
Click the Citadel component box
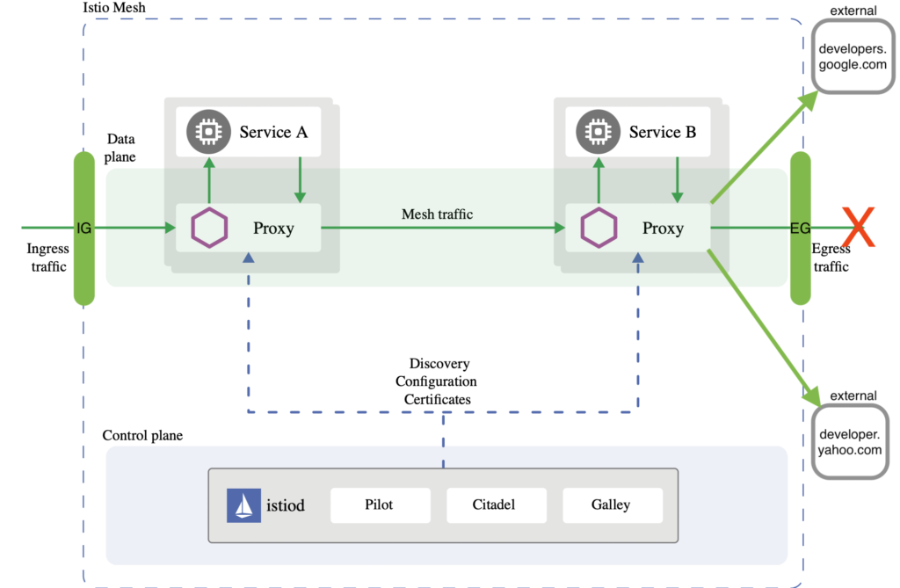tap(497, 505)
